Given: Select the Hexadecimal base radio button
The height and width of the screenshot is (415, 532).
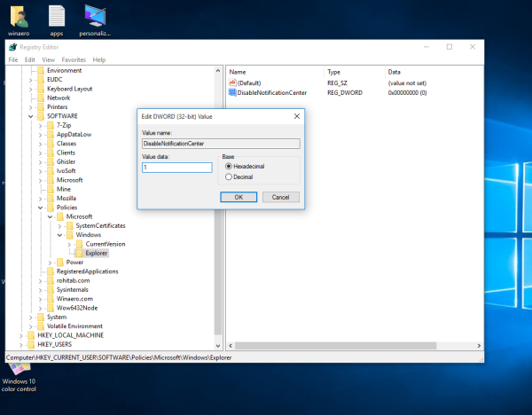Looking at the screenshot, I should 229,167.
